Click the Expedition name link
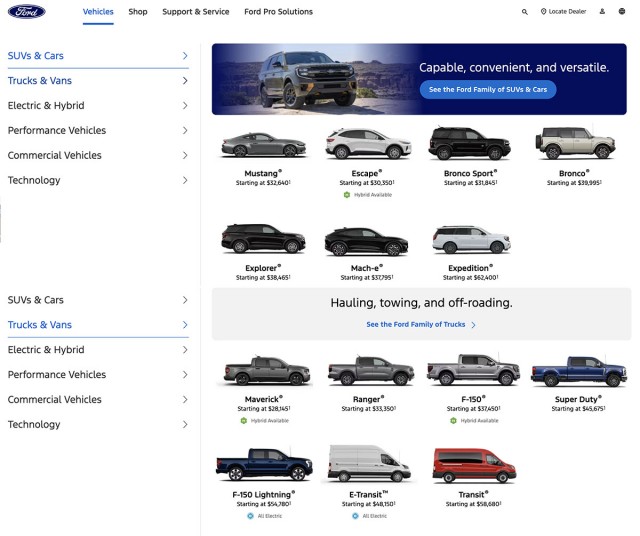 coord(471,268)
